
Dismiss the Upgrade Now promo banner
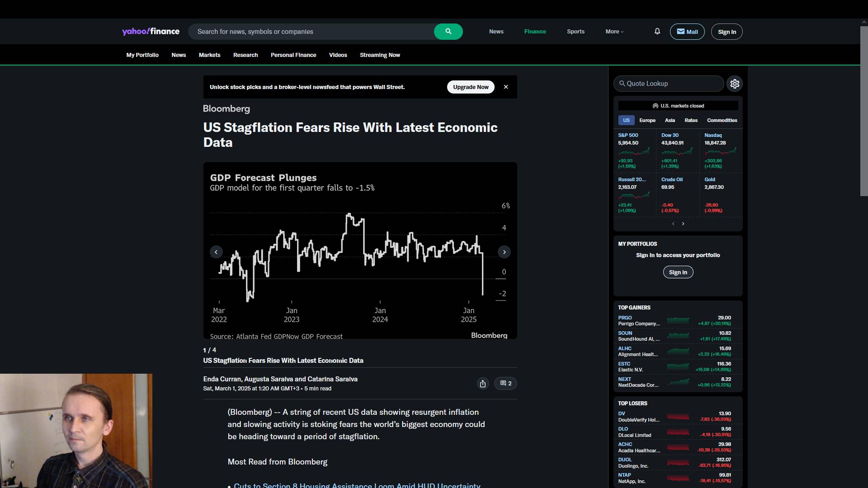[x=506, y=87]
